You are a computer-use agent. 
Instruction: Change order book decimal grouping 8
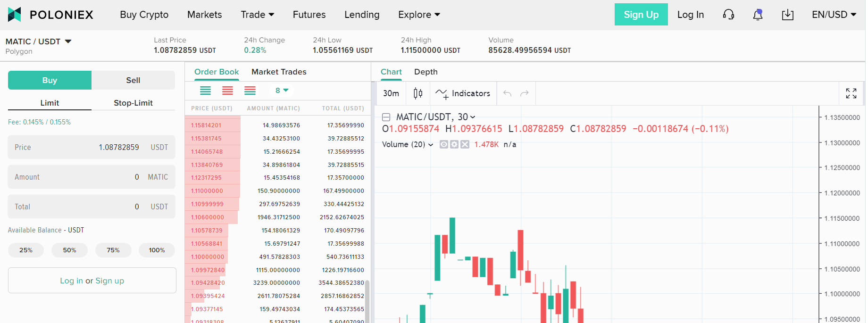282,91
